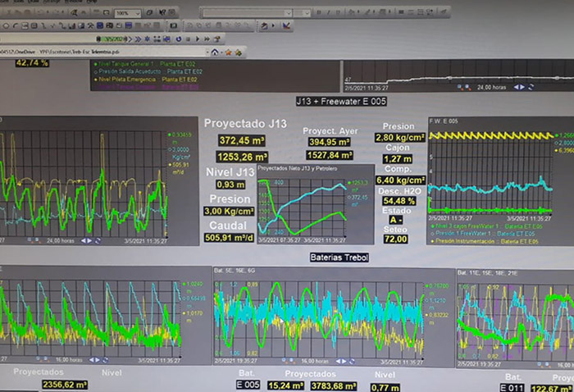The image size is (574, 392).
Task: Select legend Presión Instrumentación Bateria ET E05
Action: coord(485,241)
